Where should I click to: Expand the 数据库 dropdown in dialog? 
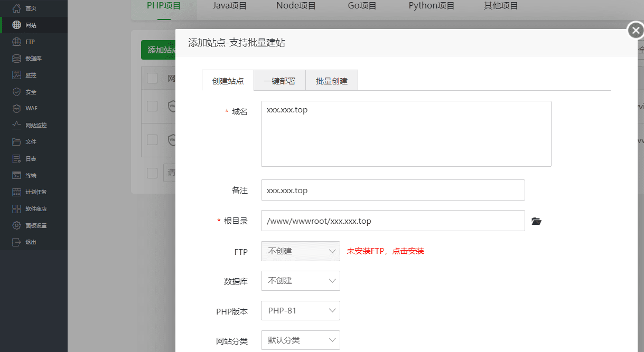pos(300,281)
